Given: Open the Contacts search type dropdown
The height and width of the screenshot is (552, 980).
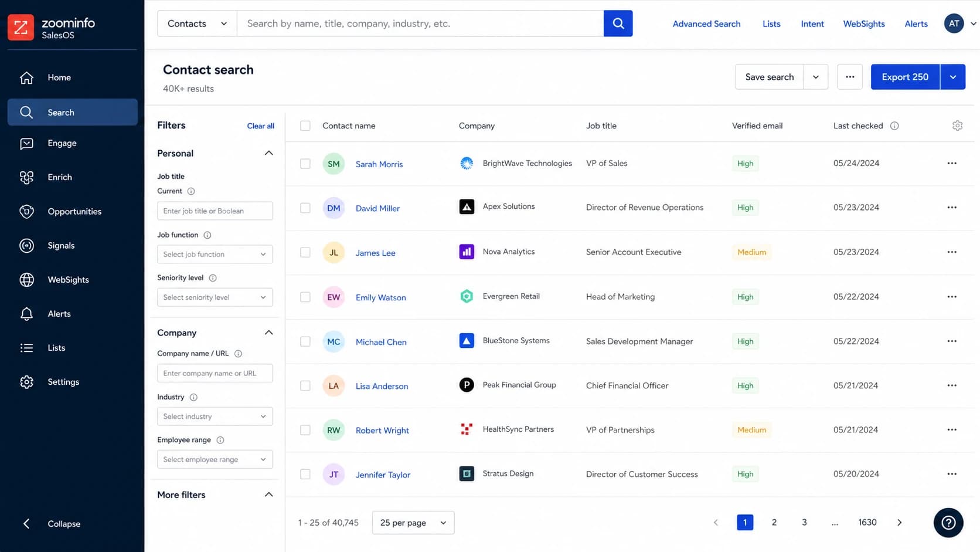Looking at the screenshot, I should [x=197, y=23].
